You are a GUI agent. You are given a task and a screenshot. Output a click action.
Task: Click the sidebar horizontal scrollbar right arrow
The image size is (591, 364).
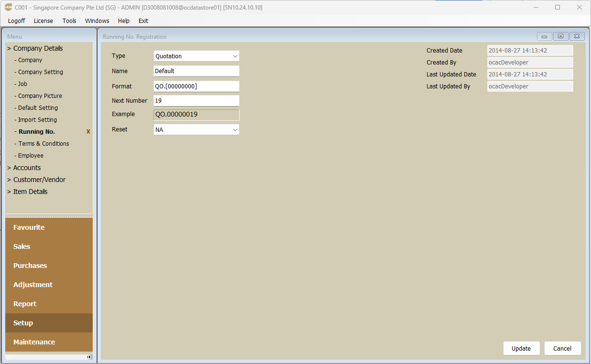coord(89,357)
